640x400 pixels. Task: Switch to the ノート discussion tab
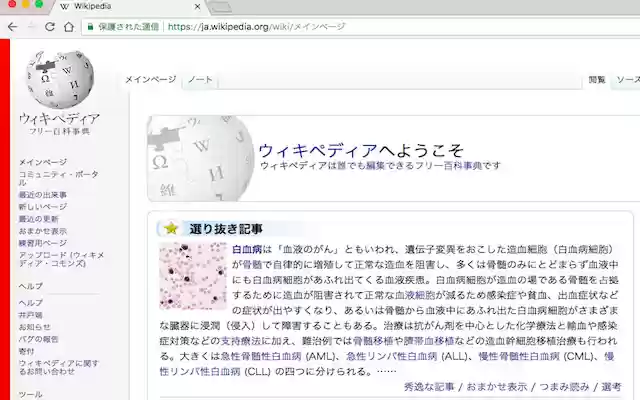click(x=200, y=80)
